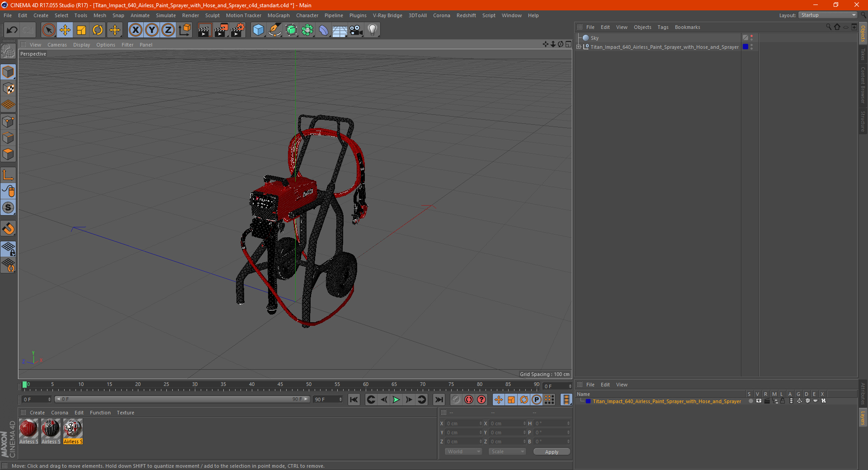Activate the Move tool in toolbar
868x470 pixels.
coord(65,30)
